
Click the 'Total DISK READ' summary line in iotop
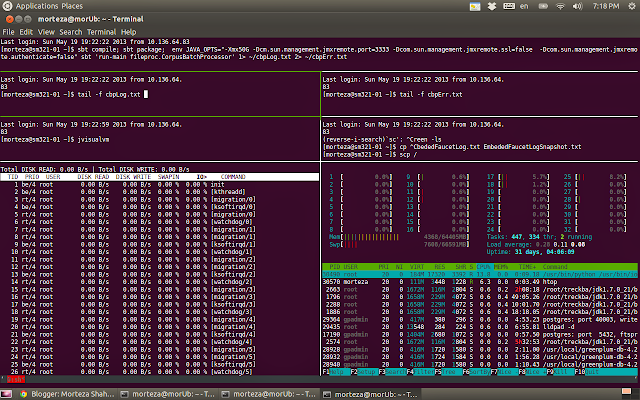click(95, 169)
